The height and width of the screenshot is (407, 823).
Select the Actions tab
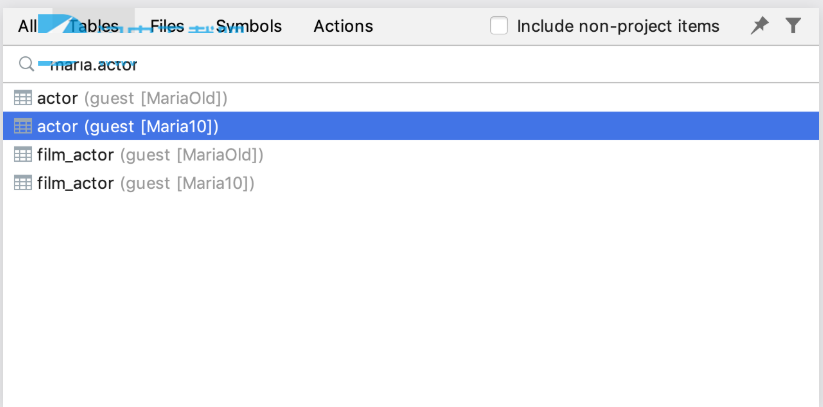coord(343,26)
